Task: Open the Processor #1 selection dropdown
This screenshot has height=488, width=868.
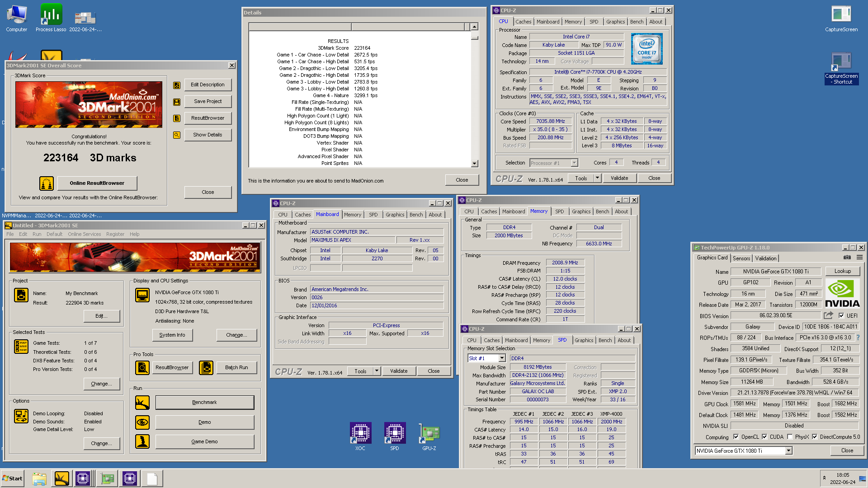Action: click(554, 163)
